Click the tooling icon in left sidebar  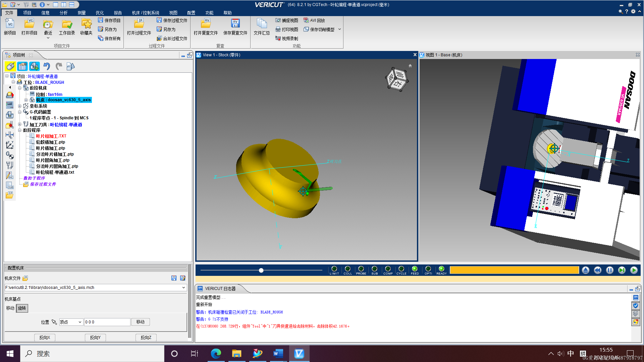pos(10,165)
